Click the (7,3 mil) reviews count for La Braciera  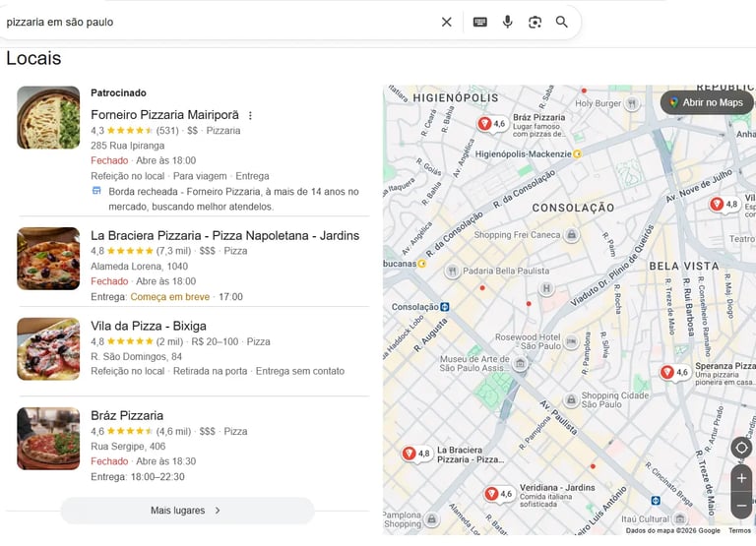[x=173, y=251]
